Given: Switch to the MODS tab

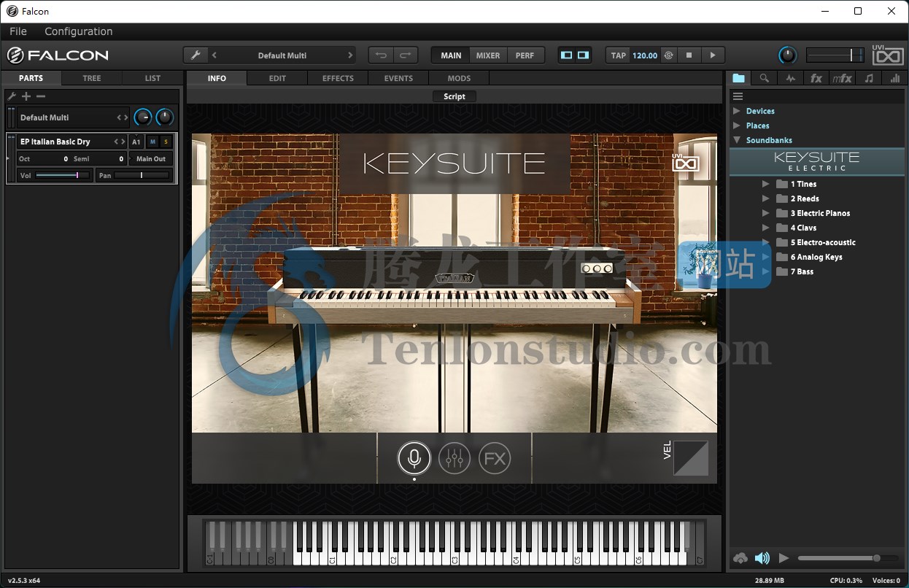Looking at the screenshot, I should coord(459,78).
